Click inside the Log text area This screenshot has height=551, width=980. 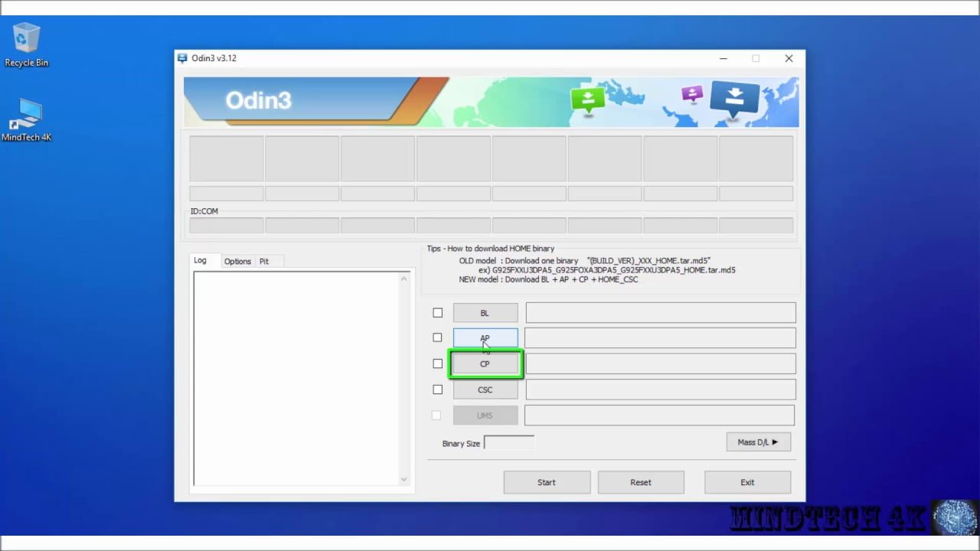point(296,379)
